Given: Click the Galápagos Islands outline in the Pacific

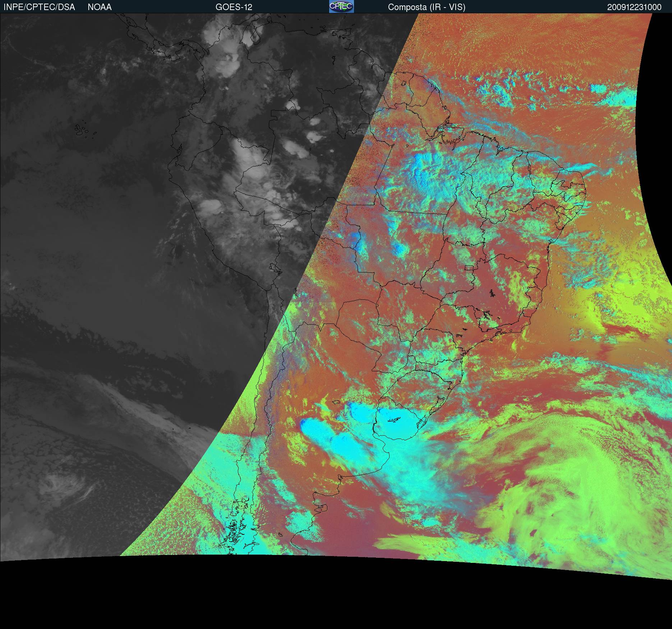Looking at the screenshot, I should (83, 130).
